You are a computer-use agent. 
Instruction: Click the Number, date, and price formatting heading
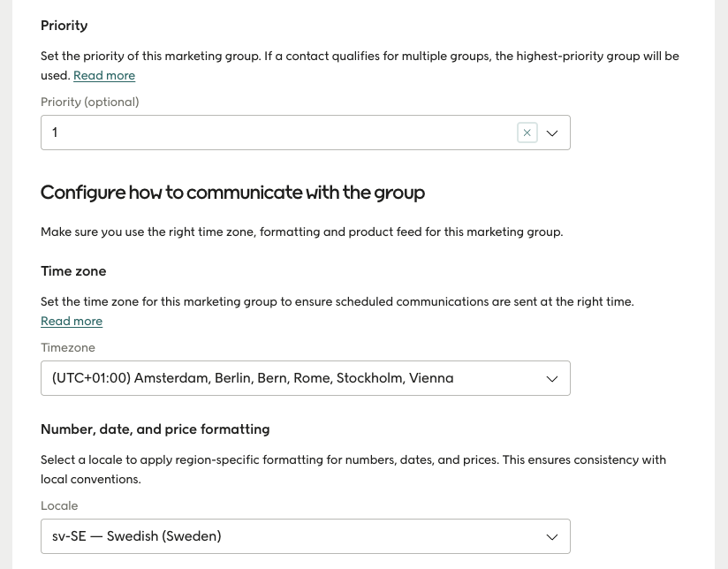point(155,429)
